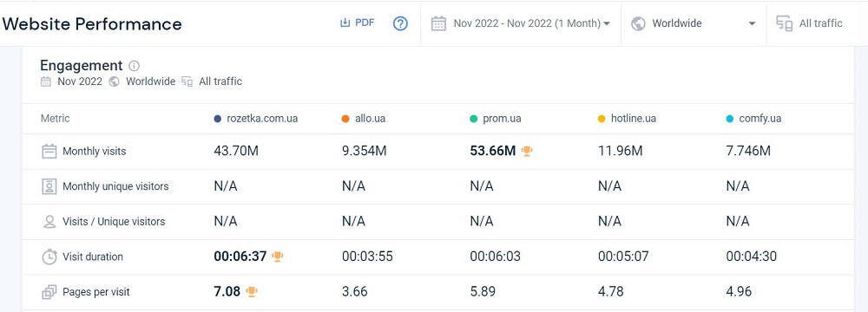Image resolution: width=868 pixels, height=312 pixels.
Task: Expand the Nov 2022 date range dropdown
Action: pyautogui.click(x=531, y=23)
